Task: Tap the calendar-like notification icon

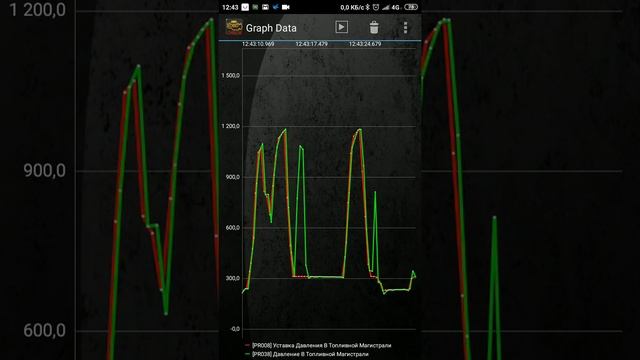Action: [265, 7]
